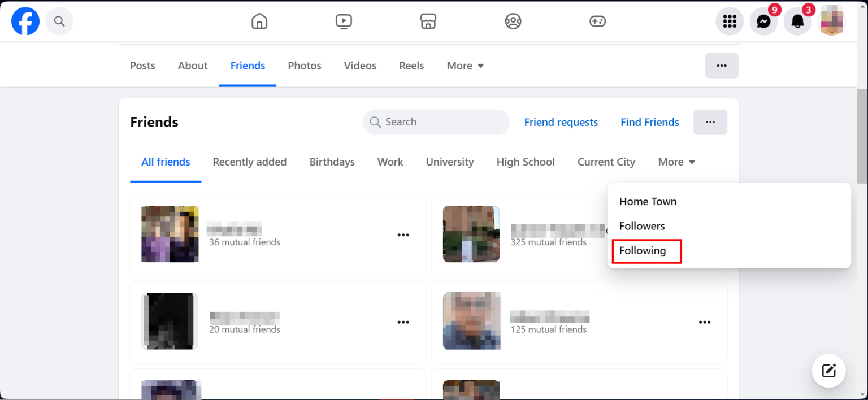Collapse the friends filter More dropdown
The image size is (868, 400).
676,162
